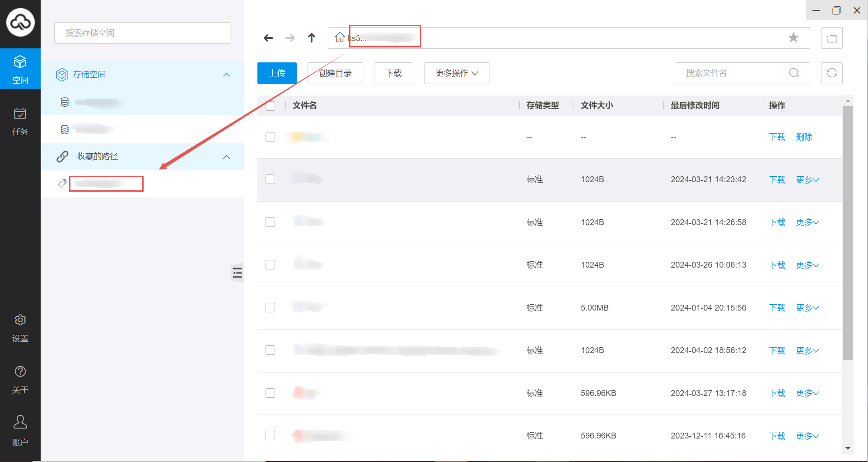This screenshot has height=462, width=868.
Task: Click the home icon in path bar
Action: coord(340,38)
